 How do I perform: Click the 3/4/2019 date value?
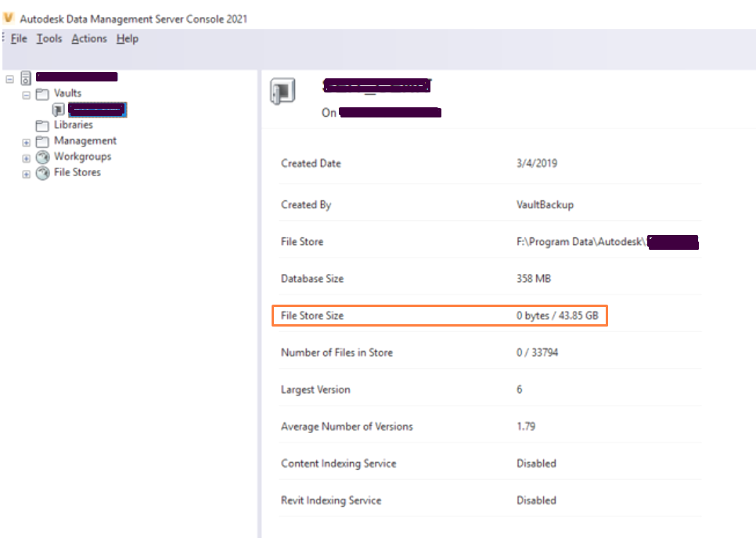(x=537, y=164)
